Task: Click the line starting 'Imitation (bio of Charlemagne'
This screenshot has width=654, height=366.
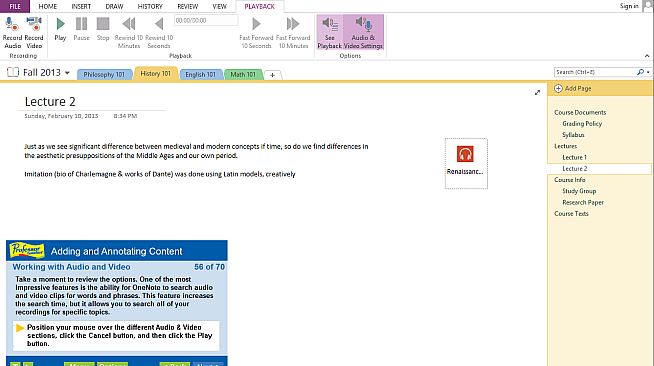Action: 160,174
